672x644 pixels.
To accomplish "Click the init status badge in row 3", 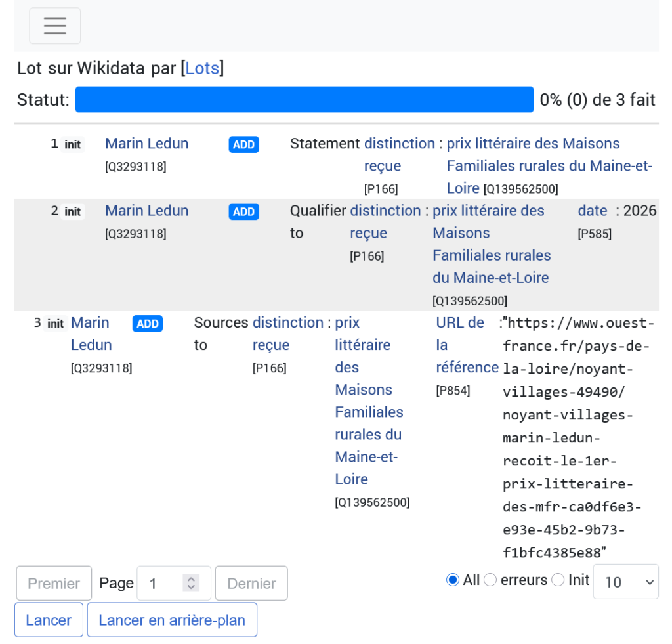I will [55, 324].
